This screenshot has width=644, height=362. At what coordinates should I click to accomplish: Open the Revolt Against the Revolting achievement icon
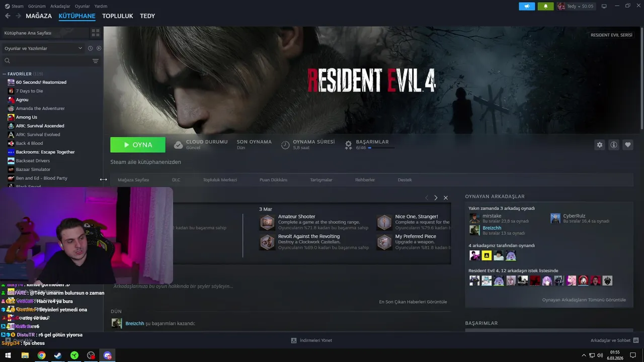coord(267,242)
